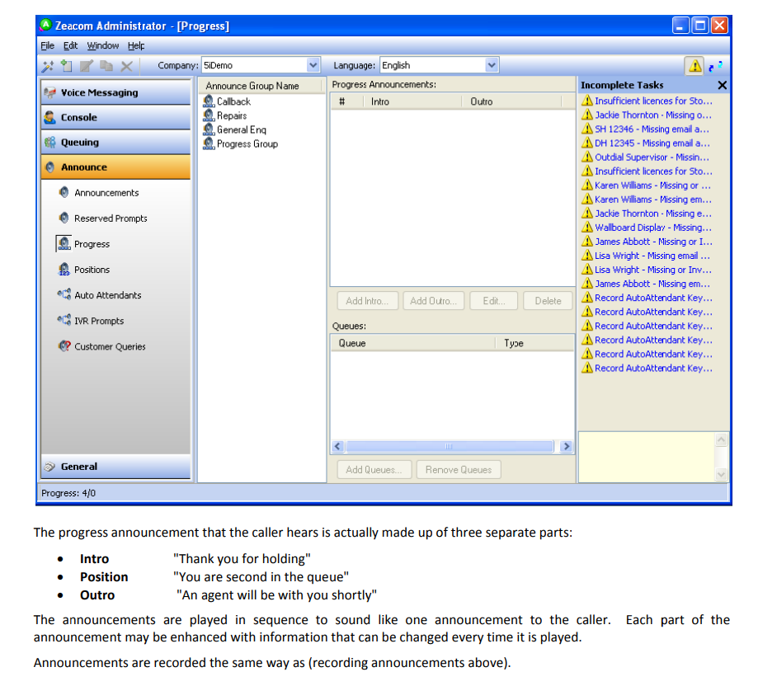The height and width of the screenshot is (700, 777).
Task: Click the task details scrollbar down arrow
Action: tap(721, 474)
